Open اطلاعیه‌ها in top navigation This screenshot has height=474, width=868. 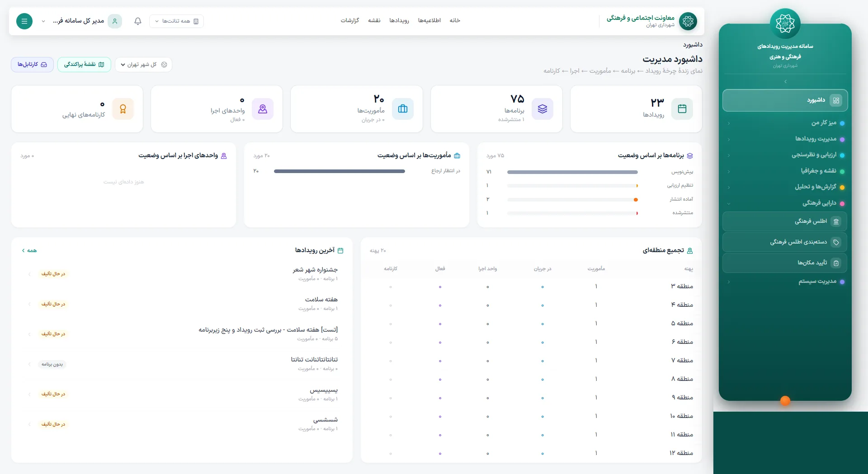(429, 21)
